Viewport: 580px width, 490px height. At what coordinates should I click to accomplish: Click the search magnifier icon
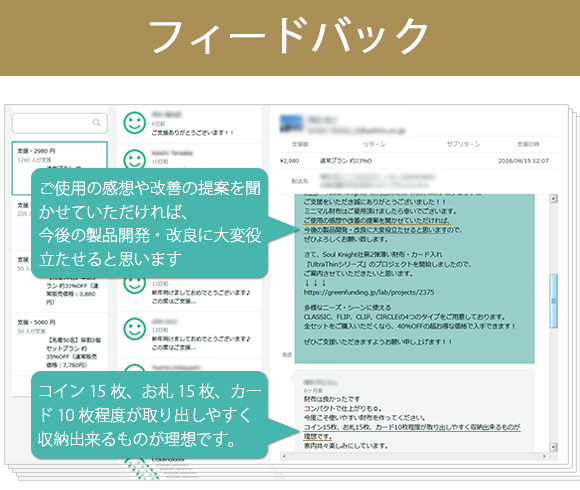tap(97, 122)
